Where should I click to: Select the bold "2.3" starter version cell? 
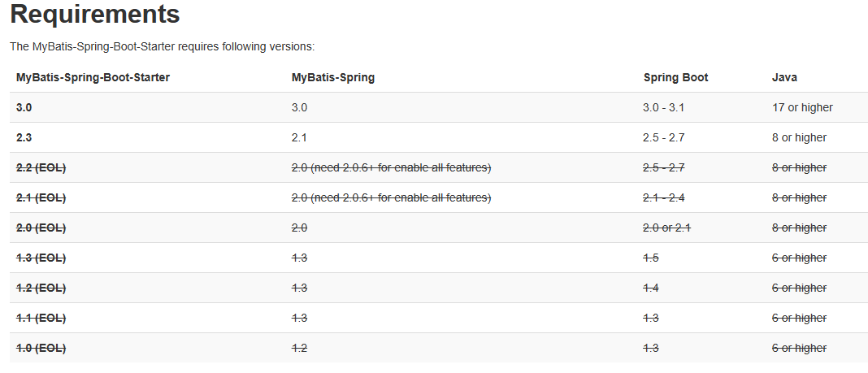pos(24,137)
